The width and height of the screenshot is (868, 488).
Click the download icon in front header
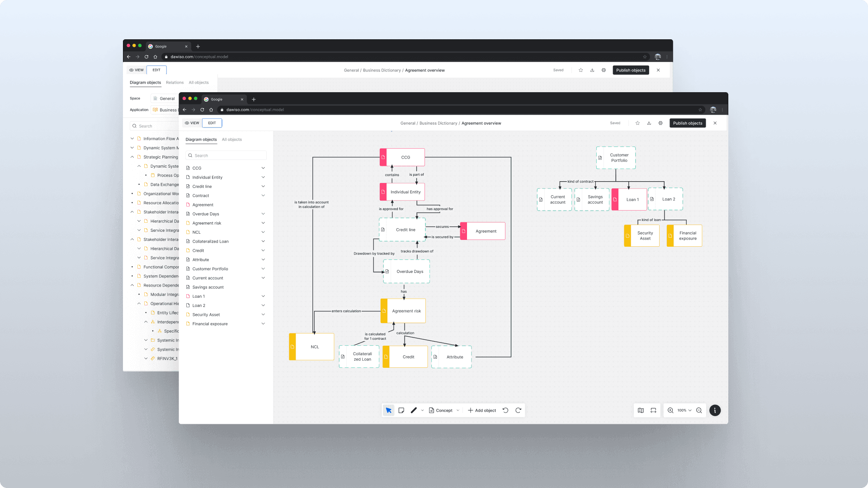(649, 123)
